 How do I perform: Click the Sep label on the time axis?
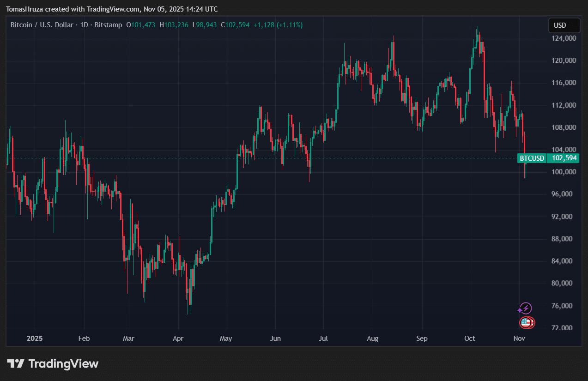click(422, 339)
